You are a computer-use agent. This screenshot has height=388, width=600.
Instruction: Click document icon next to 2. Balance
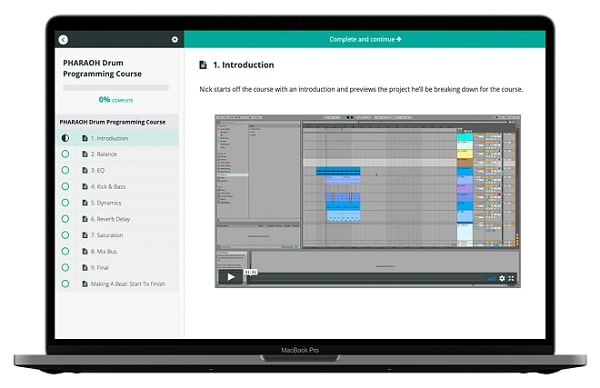pos(85,154)
